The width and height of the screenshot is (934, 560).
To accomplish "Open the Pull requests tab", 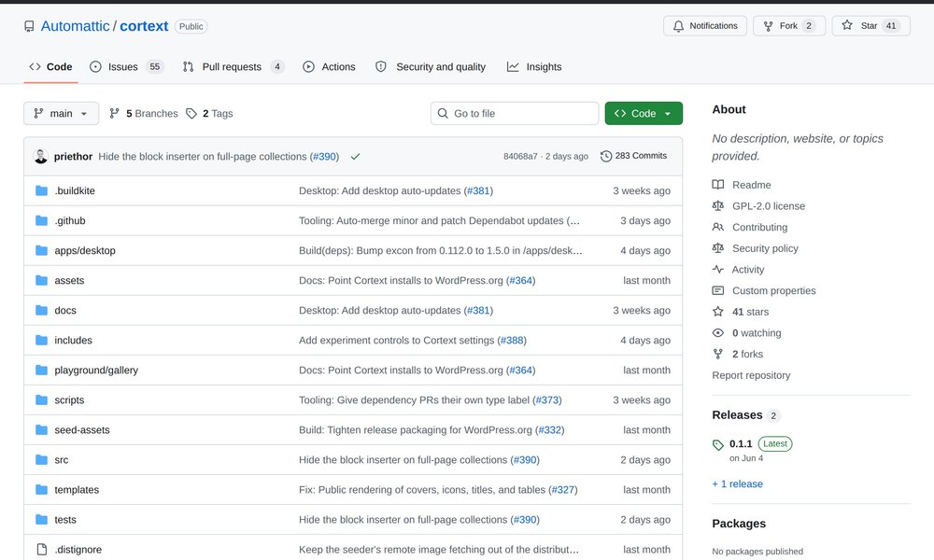I will coord(233,66).
